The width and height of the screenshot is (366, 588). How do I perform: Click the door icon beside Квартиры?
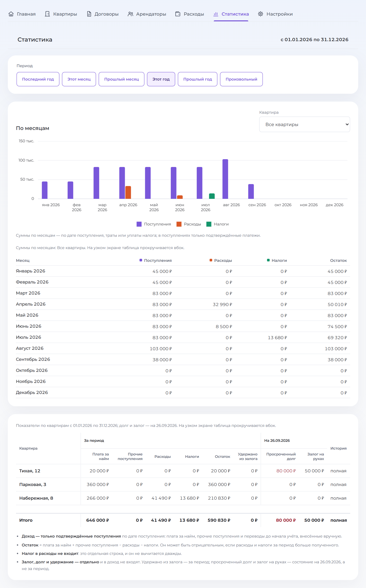47,14
